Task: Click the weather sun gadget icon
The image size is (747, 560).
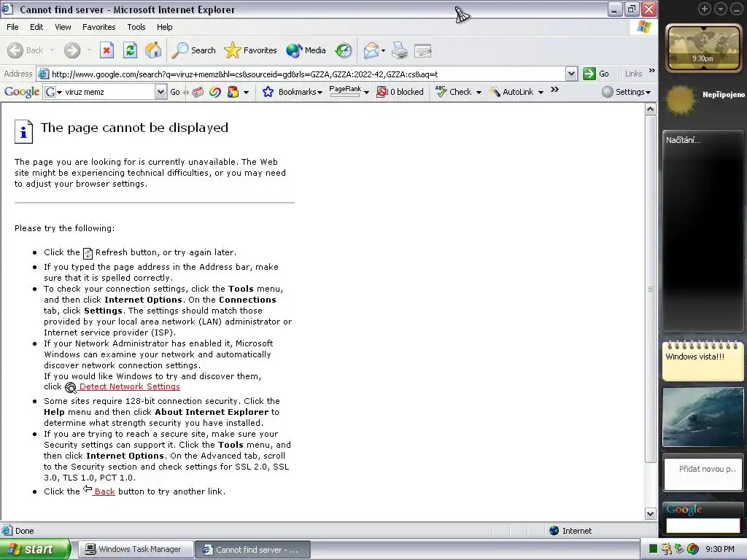Action: 681,99
